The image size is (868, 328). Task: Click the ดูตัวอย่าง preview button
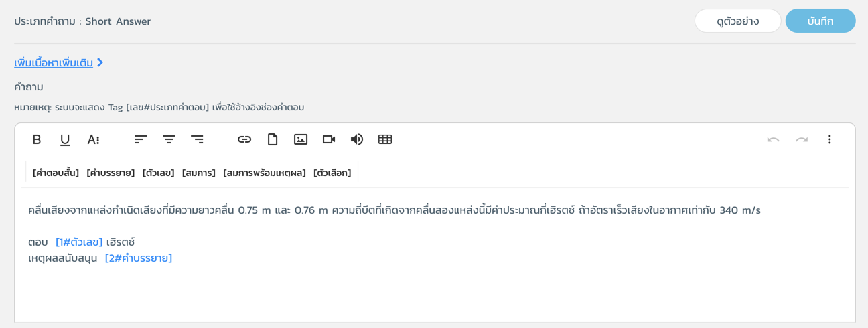tap(738, 21)
